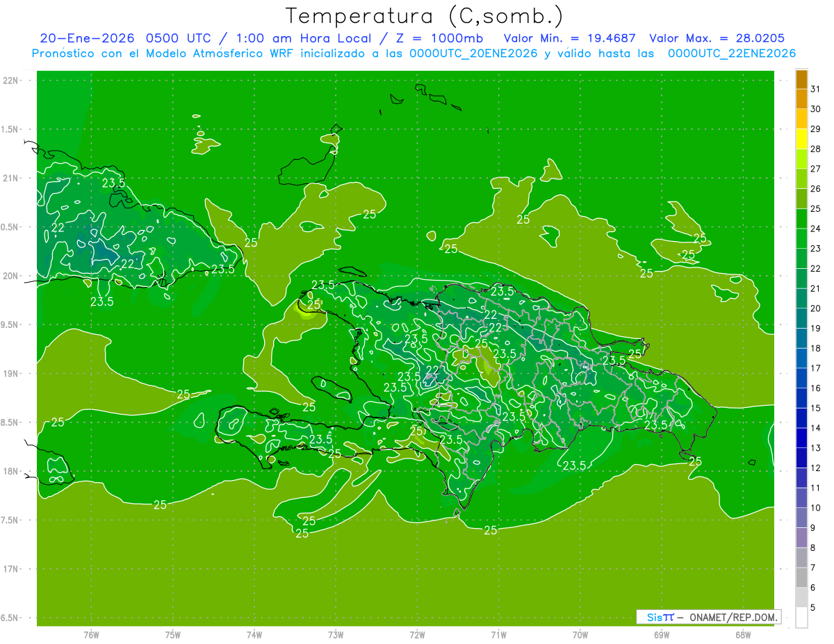Click the "70W" longitude axis label
The width and height of the screenshot is (834, 644).
(x=580, y=635)
